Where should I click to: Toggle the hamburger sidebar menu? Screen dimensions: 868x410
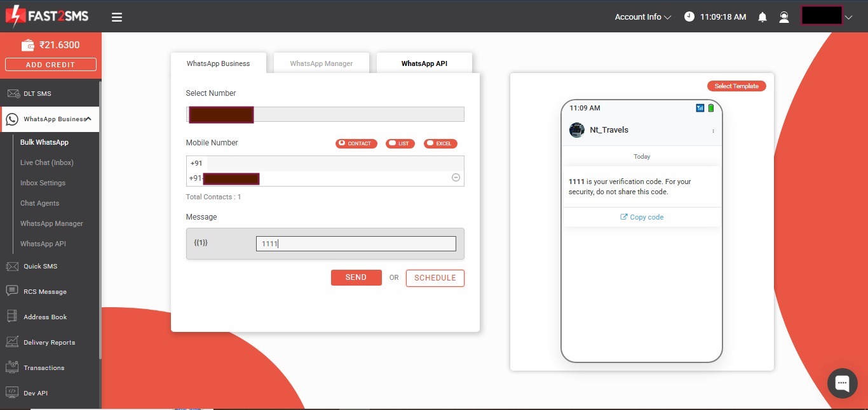(x=117, y=17)
